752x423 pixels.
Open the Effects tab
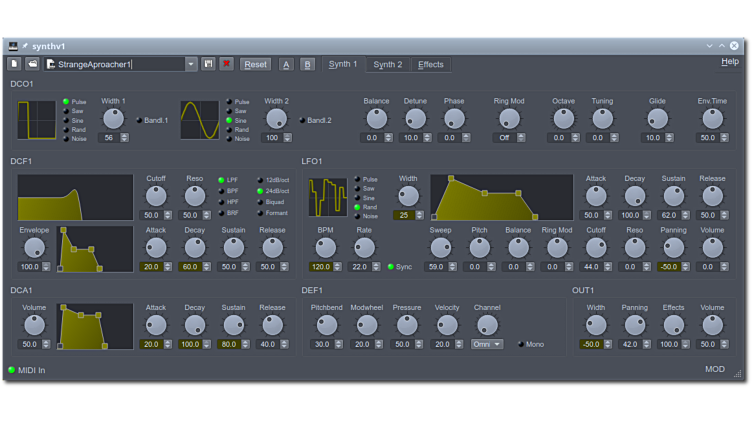tap(431, 64)
